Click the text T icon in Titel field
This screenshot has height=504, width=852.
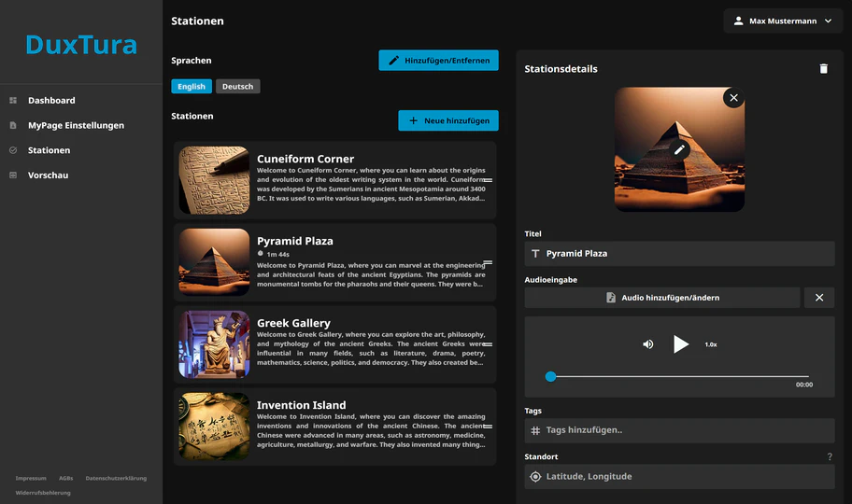point(535,254)
